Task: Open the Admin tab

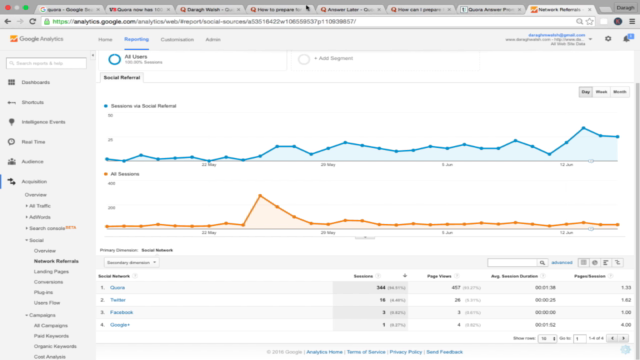Action: pos(213,40)
